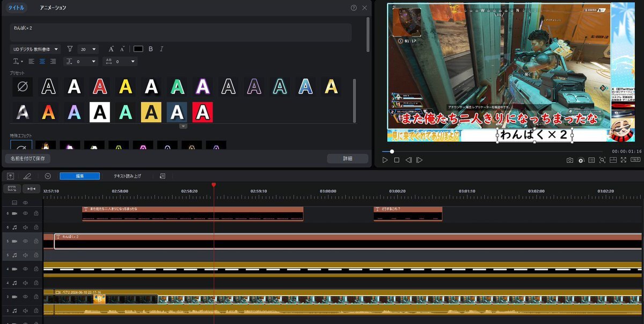Mute audio track 5
This screenshot has width=644, height=324.
click(25, 255)
